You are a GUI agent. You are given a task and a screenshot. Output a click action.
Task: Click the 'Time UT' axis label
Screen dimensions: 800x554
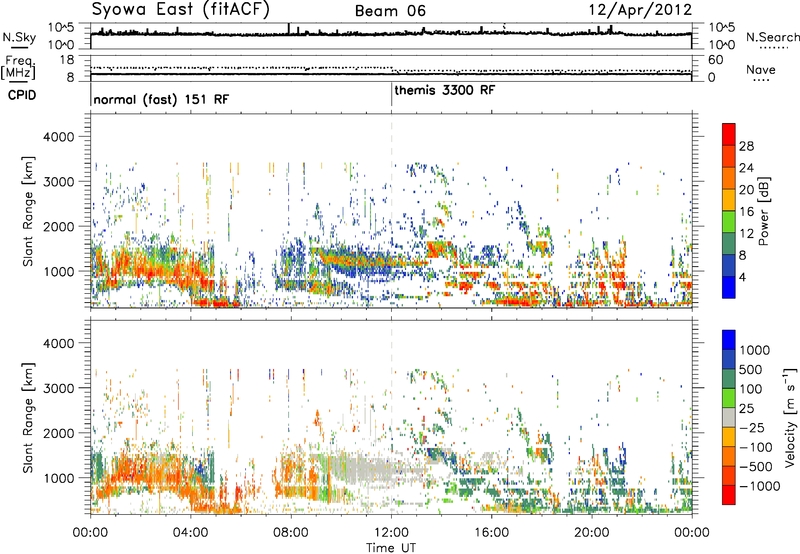click(x=391, y=548)
